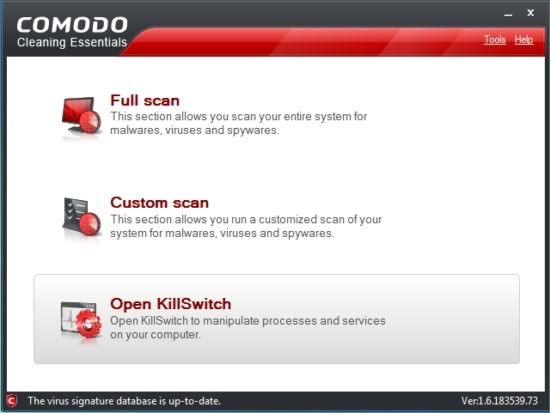Open the Help menu

click(x=524, y=40)
